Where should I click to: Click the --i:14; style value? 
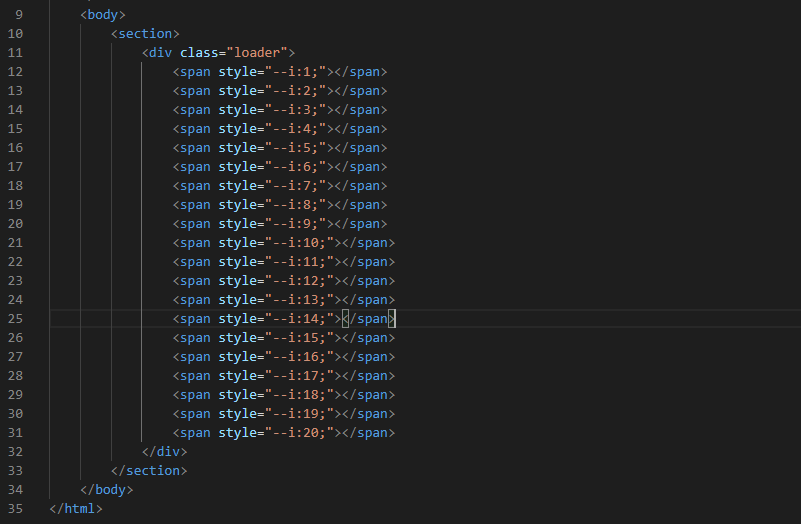(299, 319)
